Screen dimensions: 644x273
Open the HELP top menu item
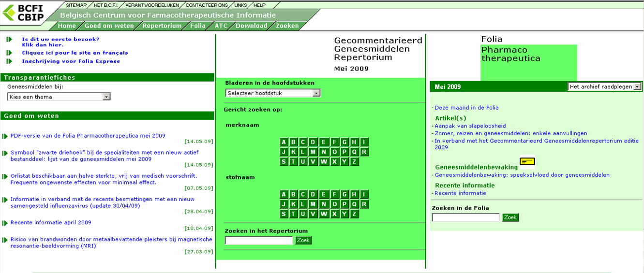click(x=260, y=5)
